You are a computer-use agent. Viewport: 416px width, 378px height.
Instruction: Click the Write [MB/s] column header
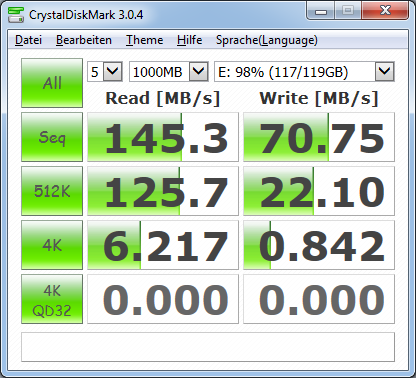(319, 98)
